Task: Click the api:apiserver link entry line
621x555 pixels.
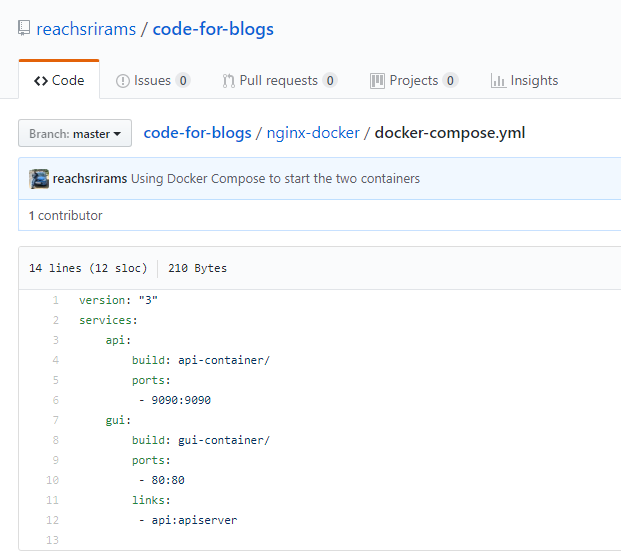Action: point(188,520)
